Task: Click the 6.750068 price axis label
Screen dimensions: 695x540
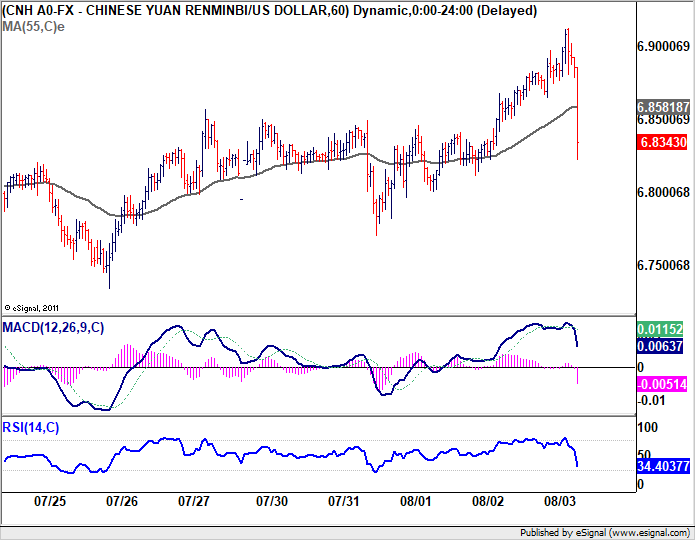Action: coord(663,265)
